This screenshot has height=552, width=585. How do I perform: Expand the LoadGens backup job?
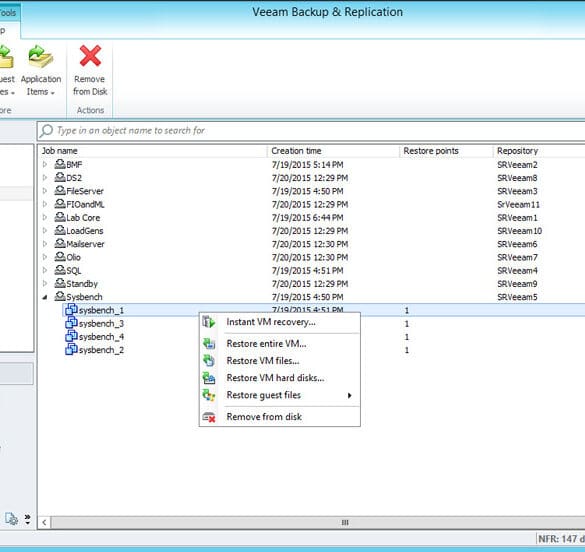pos(45,231)
